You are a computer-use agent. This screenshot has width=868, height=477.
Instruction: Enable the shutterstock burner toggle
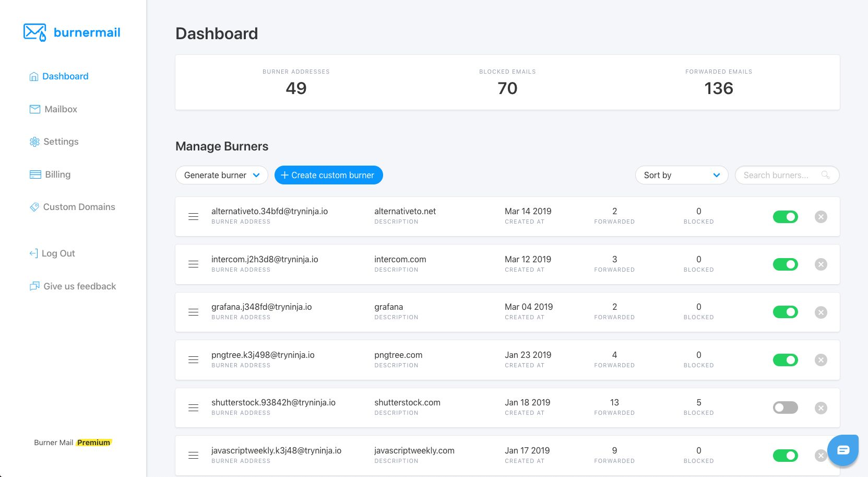point(786,408)
